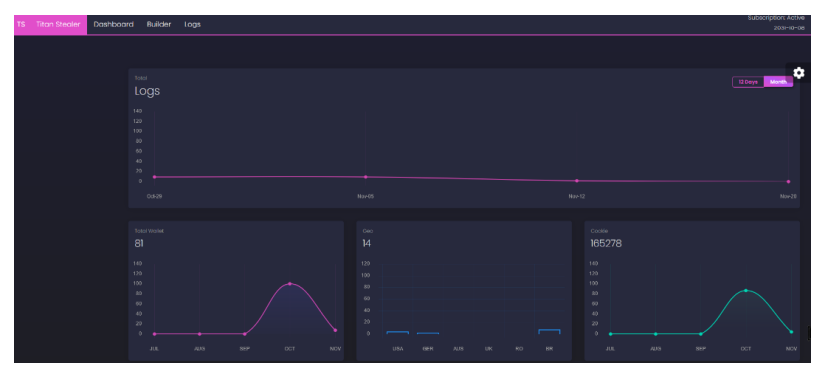The height and width of the screenshot is (377, 825).
Task: Click the Cookie count 165278
Action: 606,243
